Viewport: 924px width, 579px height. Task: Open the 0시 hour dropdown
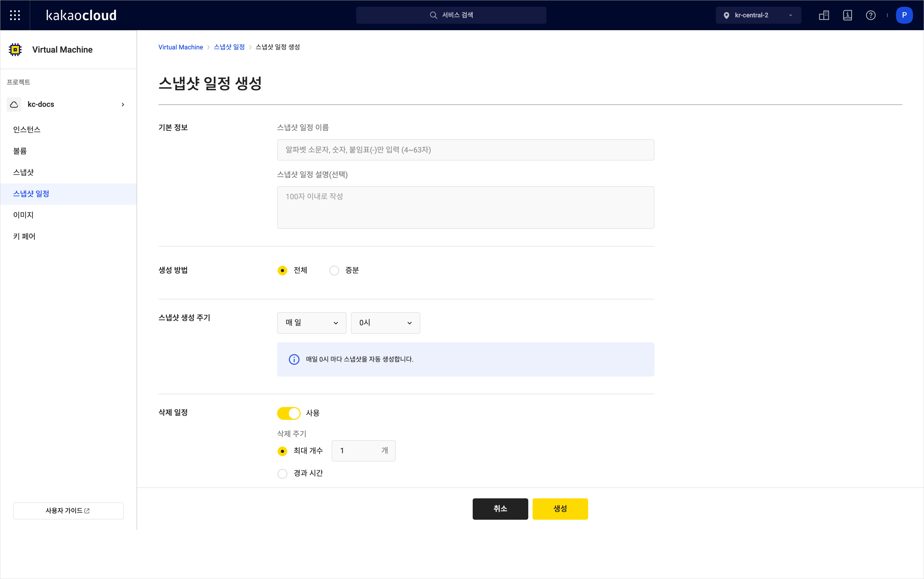coord(385,323)
